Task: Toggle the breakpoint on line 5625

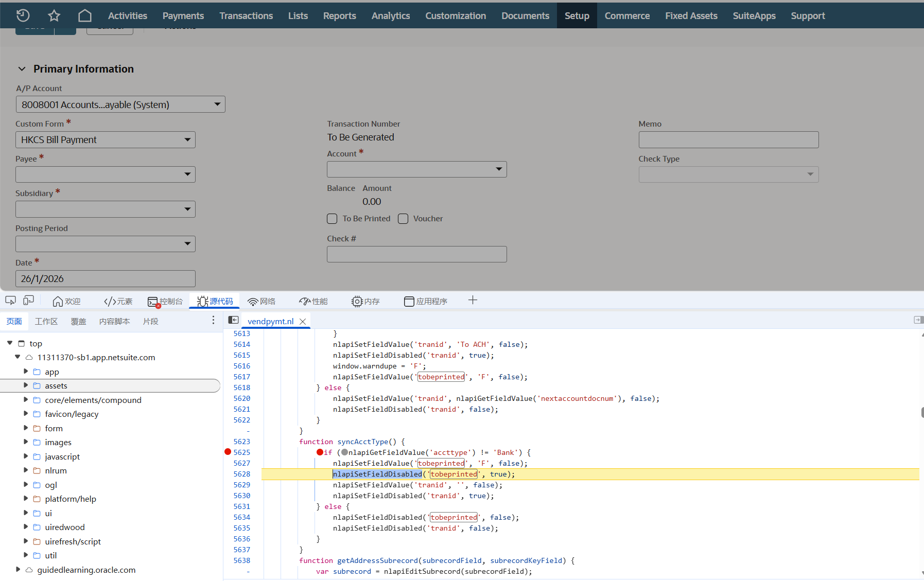Action: click(x=228, y=452)
